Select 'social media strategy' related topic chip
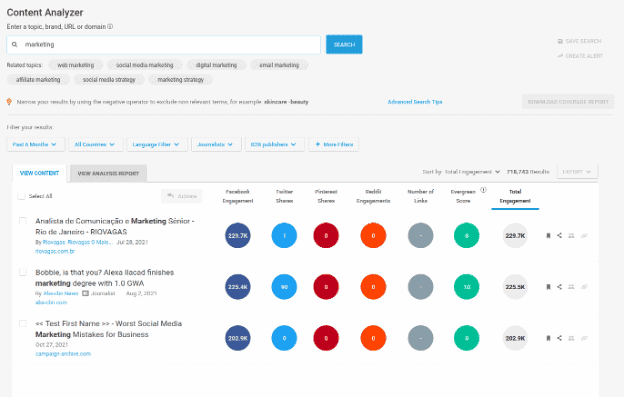The height and width of the screenshot is (398, 624). (109, 80)
